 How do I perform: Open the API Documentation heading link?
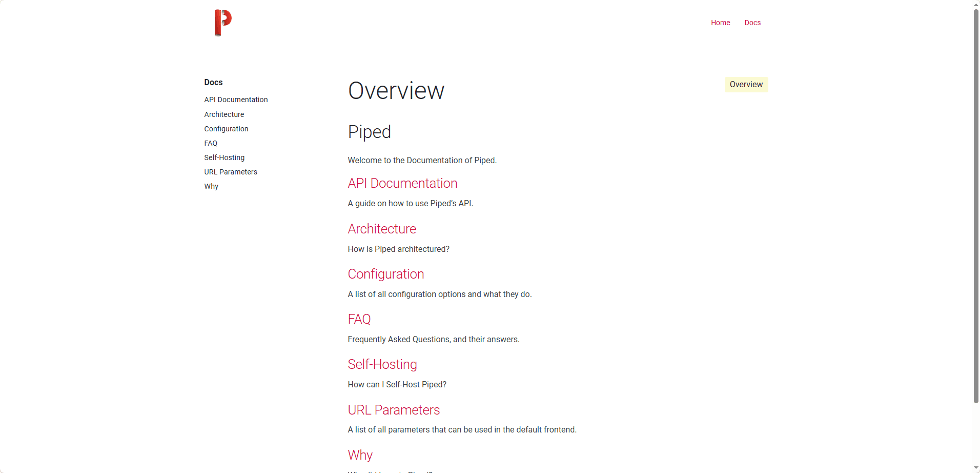tap(402, 183)
